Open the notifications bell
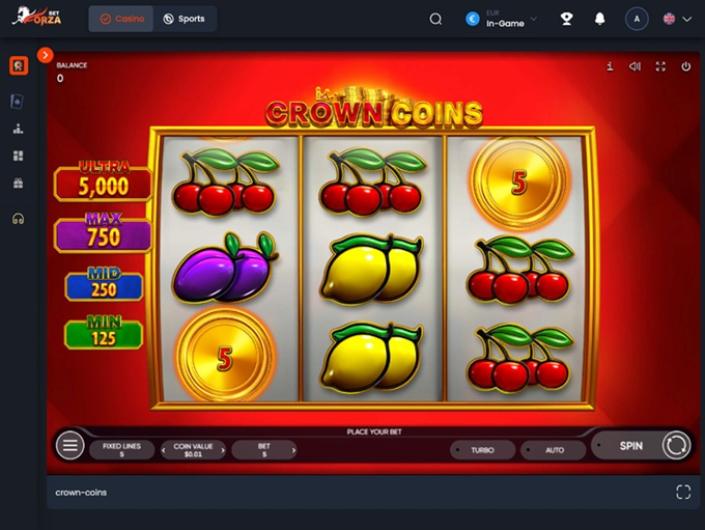The image size is (705, 530). click(x=600, y=19)
